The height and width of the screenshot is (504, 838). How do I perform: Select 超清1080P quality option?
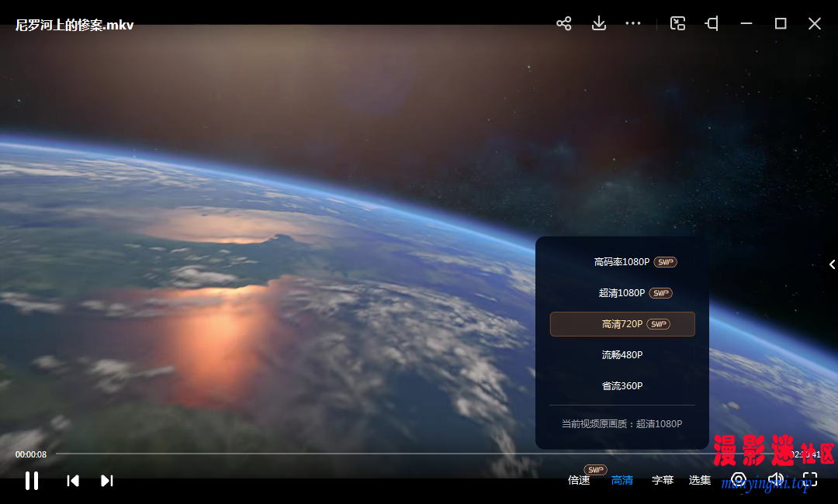pos(622,293)
